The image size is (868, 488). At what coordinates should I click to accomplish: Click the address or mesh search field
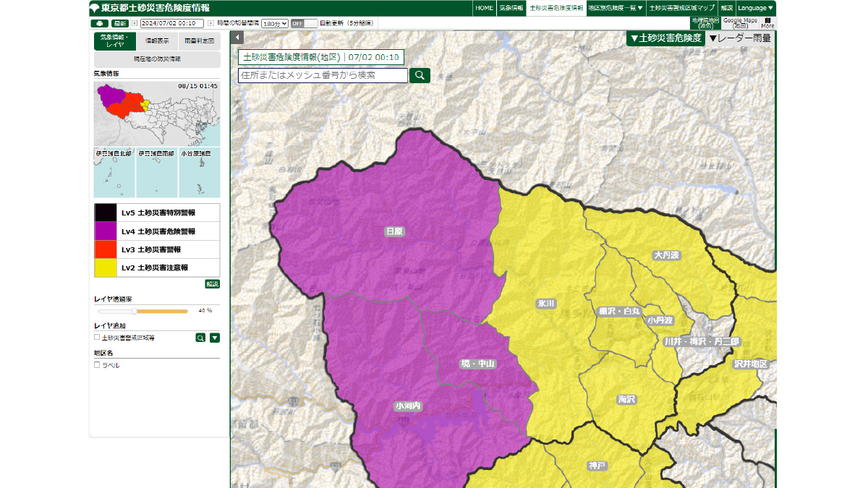coord(323,75)
